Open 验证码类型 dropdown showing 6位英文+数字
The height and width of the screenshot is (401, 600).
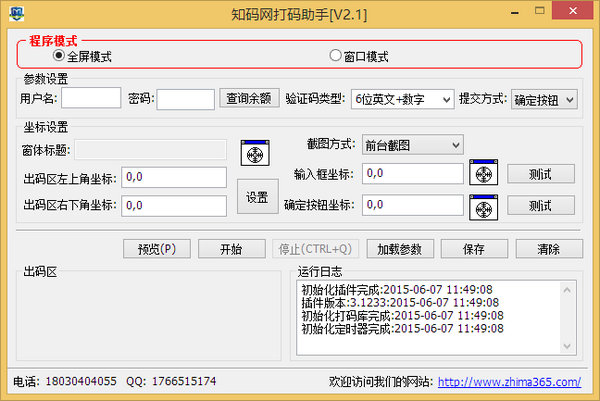click(403, 99)
